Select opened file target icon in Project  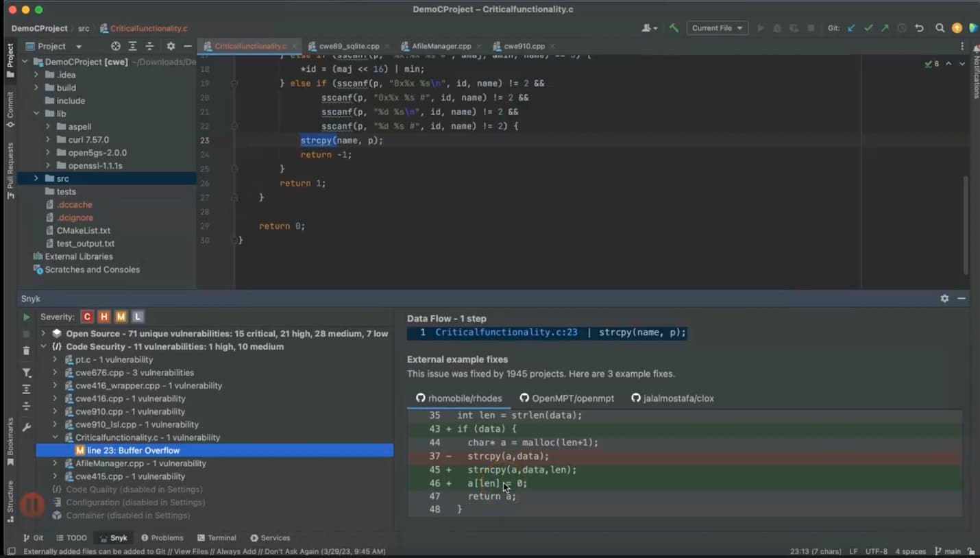coord(115,46)
